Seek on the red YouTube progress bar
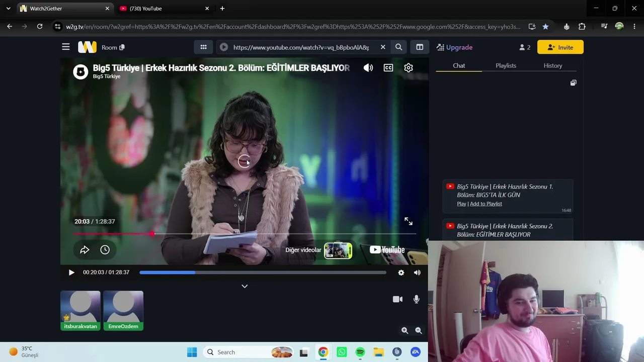 pyautogui.click(x=245, y=234)
